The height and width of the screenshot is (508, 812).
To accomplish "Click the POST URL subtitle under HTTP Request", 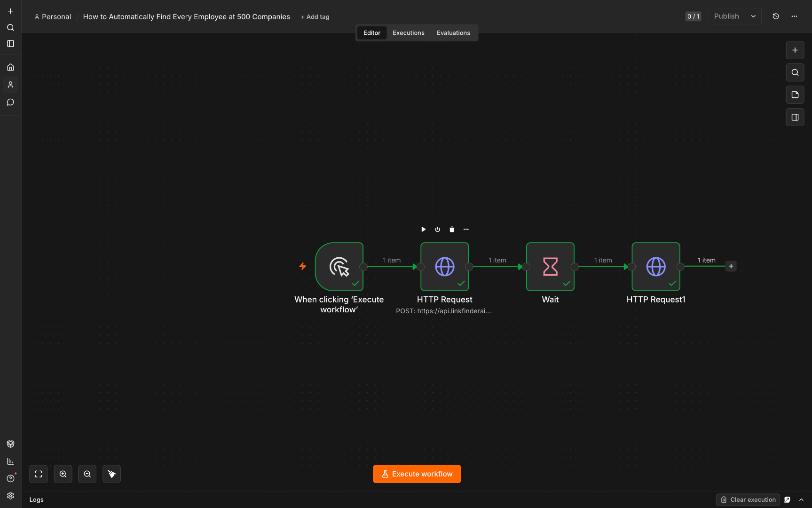I will click(444, 311).
